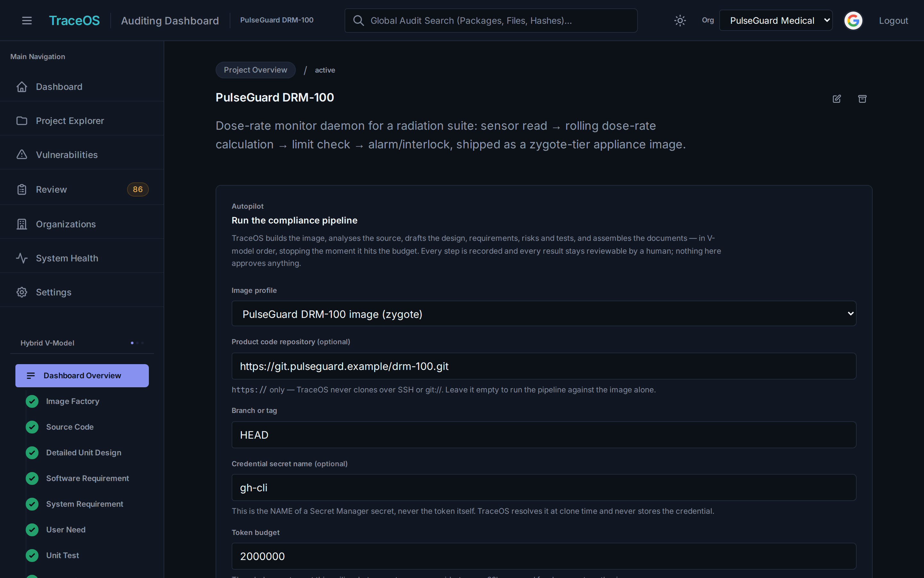924x578 pixels.
Task: Toggle light theme sun icon
Action: (x=680, y=21)
